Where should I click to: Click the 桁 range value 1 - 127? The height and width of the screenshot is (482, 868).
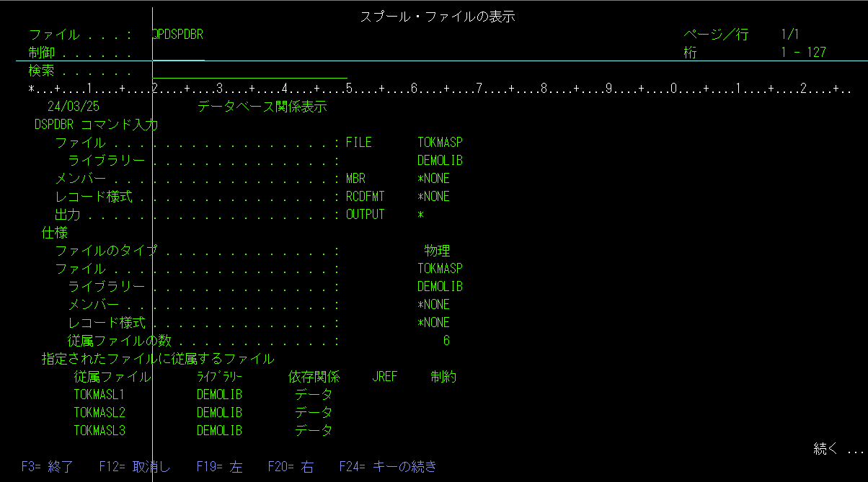803,53
